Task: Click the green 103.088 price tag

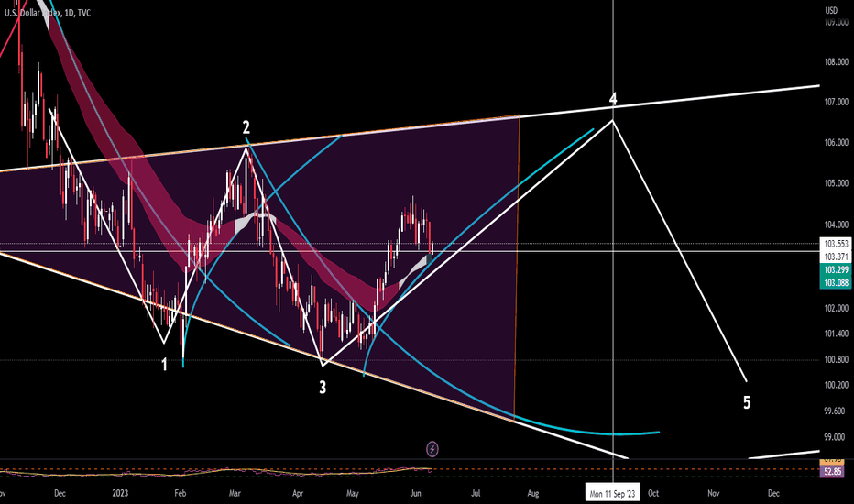Action: 836,283
